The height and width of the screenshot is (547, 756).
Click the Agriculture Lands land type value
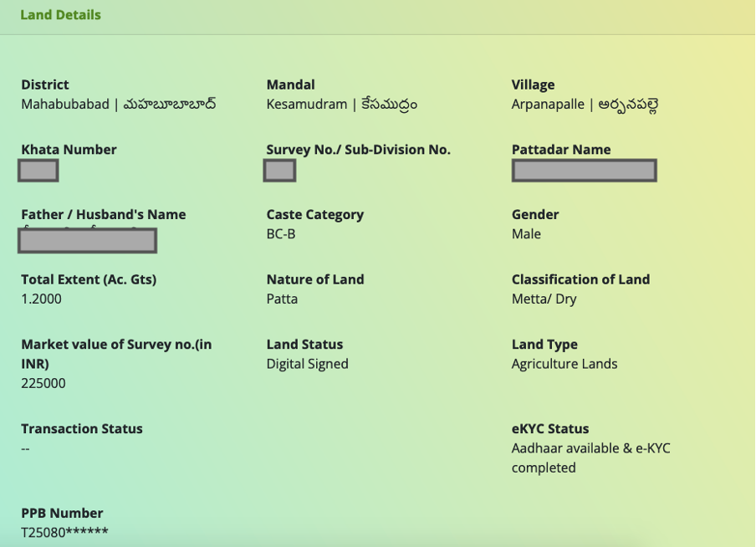click(564, 364)
